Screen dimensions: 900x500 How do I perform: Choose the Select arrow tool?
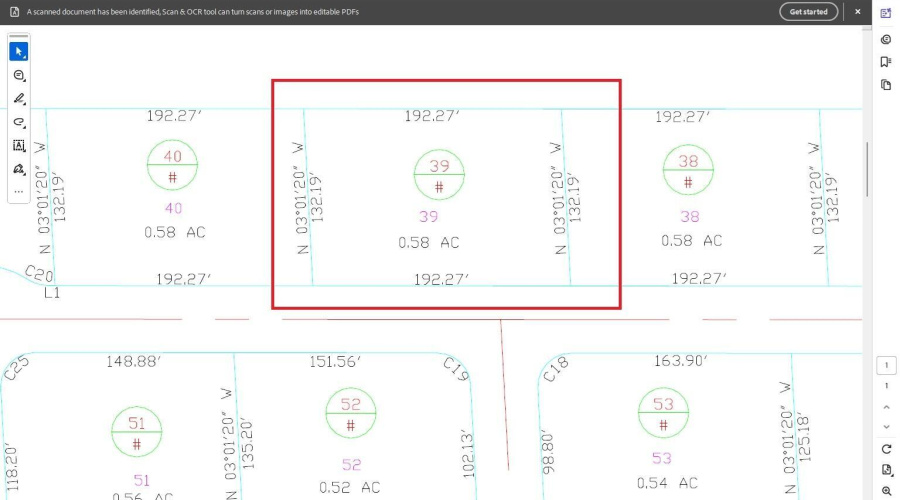(x=18, y=52)
